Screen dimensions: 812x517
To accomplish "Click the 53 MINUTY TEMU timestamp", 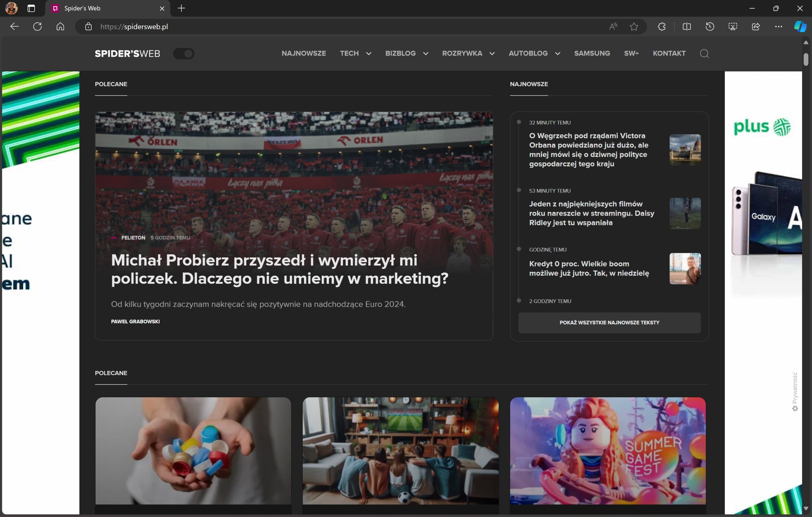I will [x=550, y=191].
